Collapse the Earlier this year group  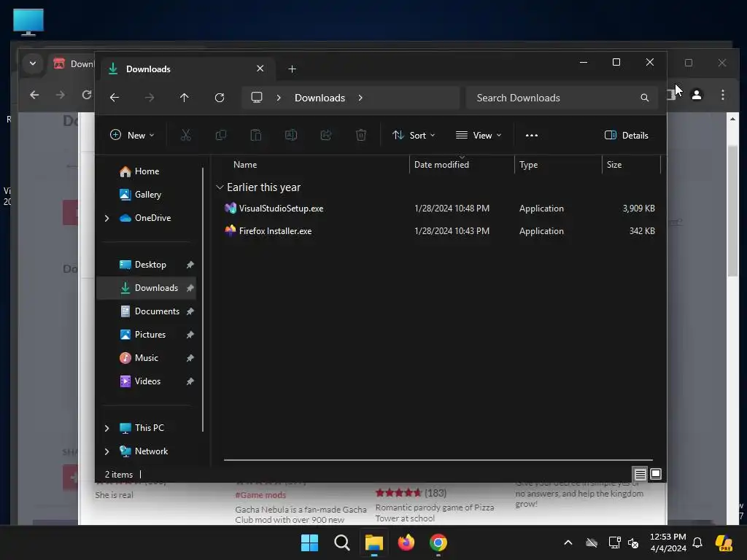[x=220, y=187]
